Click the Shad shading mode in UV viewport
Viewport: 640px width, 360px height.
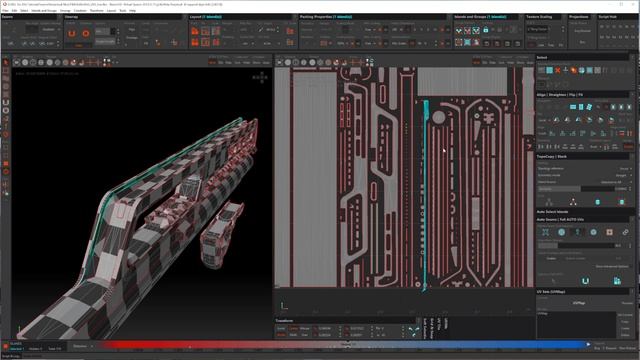coord(476,63)
